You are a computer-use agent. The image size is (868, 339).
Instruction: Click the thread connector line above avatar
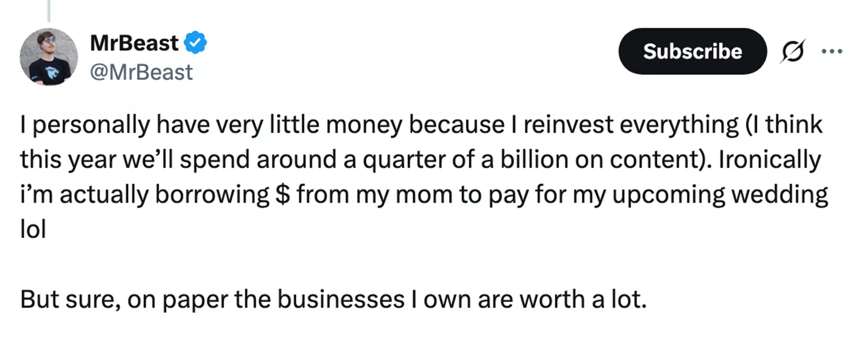coord(49,12)
